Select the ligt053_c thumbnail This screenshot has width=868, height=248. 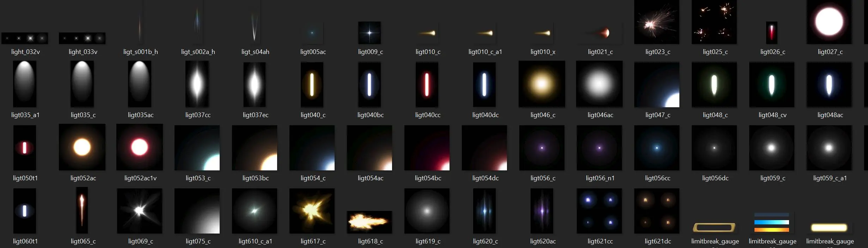[x=197, y=148]
